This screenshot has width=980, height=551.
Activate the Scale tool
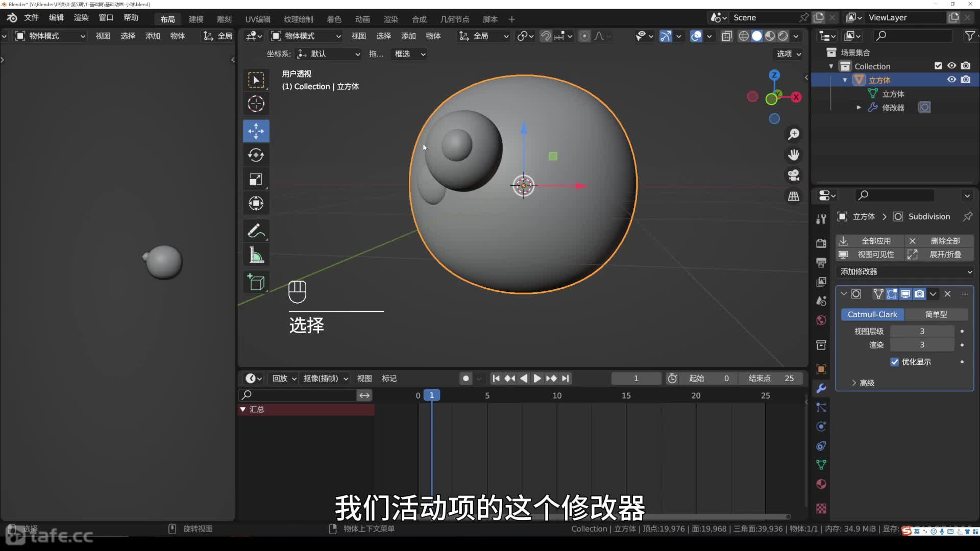pos(256,179)
